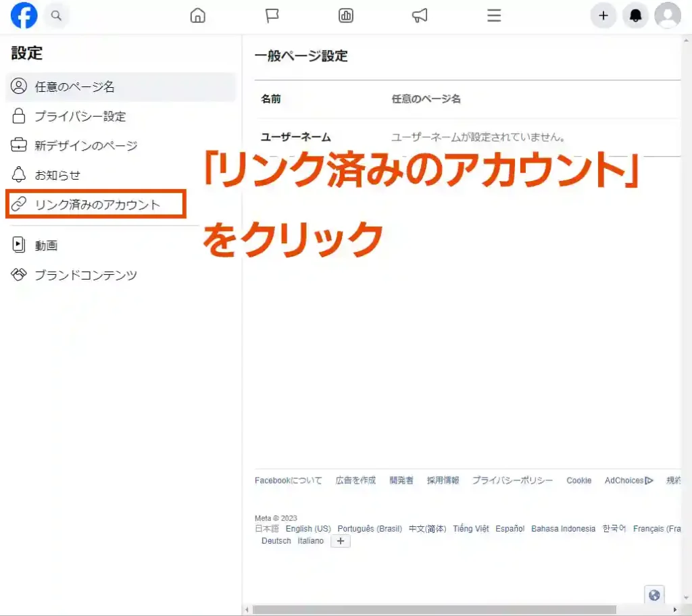Select 日本語 language

coord(266,529)
